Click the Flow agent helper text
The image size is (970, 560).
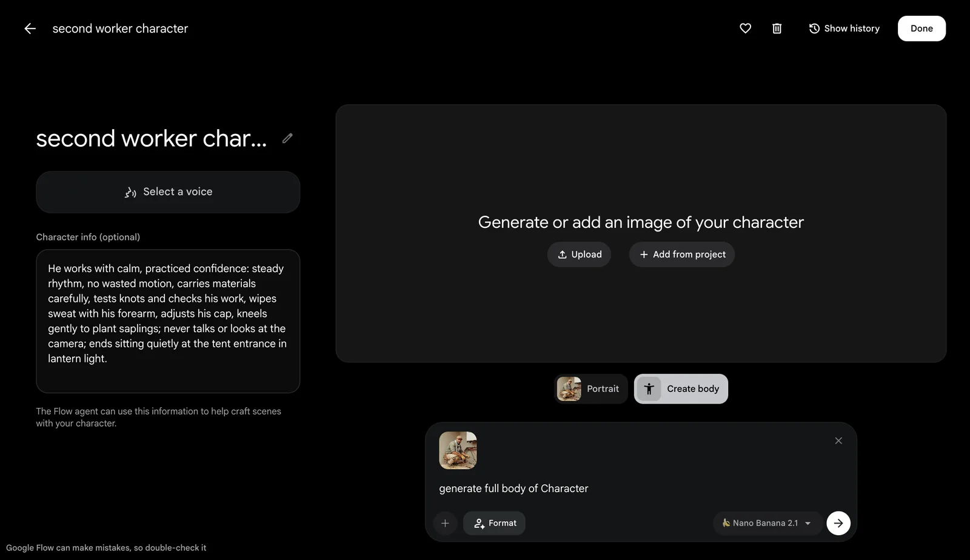(158, 417)
